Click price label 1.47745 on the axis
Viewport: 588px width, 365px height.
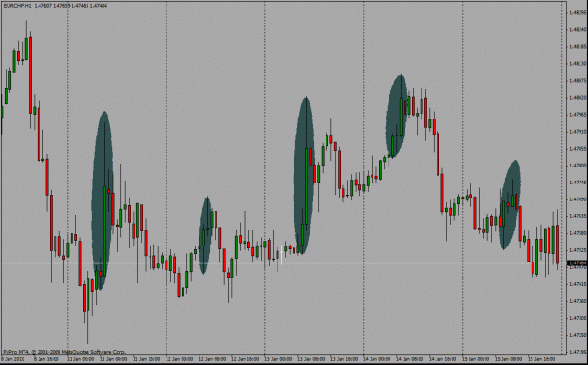(x=578, y=182)
